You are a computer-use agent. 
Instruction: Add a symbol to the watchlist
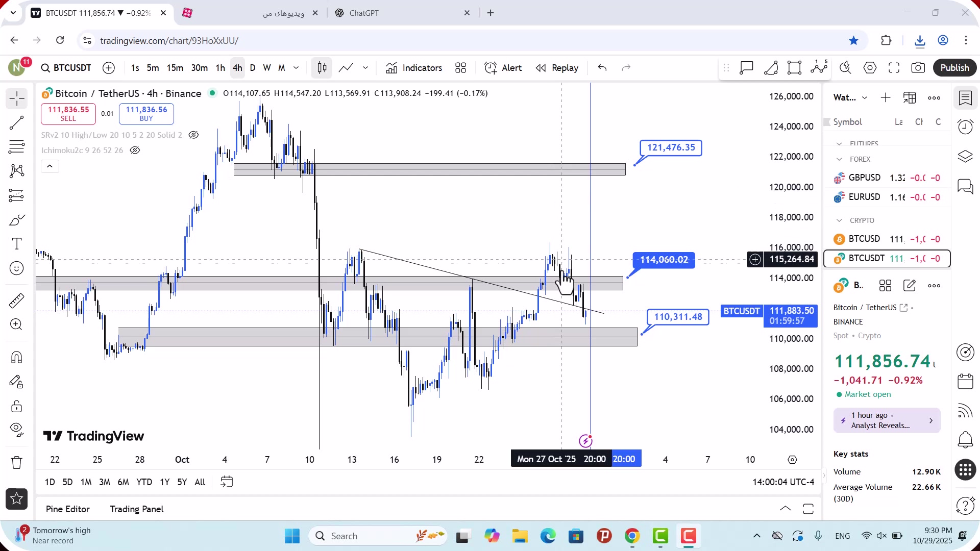tap(886, 97)
